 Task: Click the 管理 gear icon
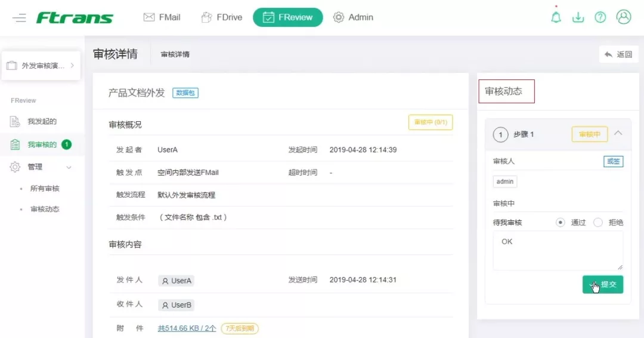click(15, 167)
